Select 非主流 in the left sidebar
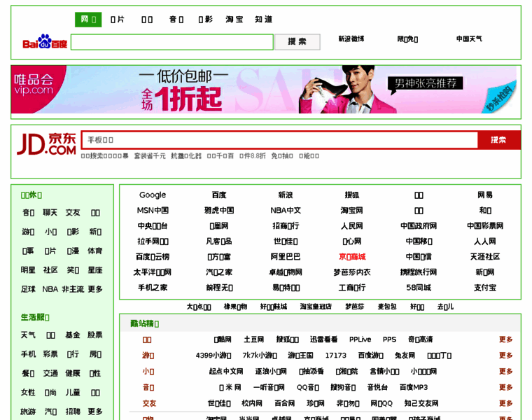 (73, 289)
